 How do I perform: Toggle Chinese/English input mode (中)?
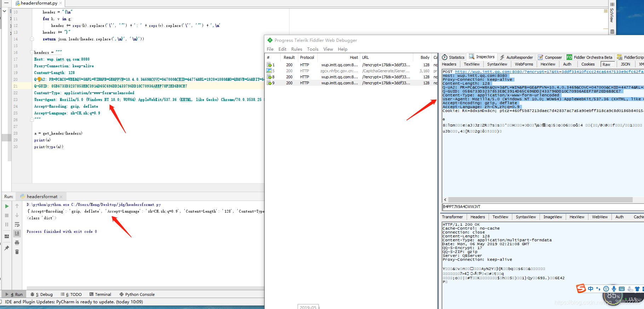point(591,289)
